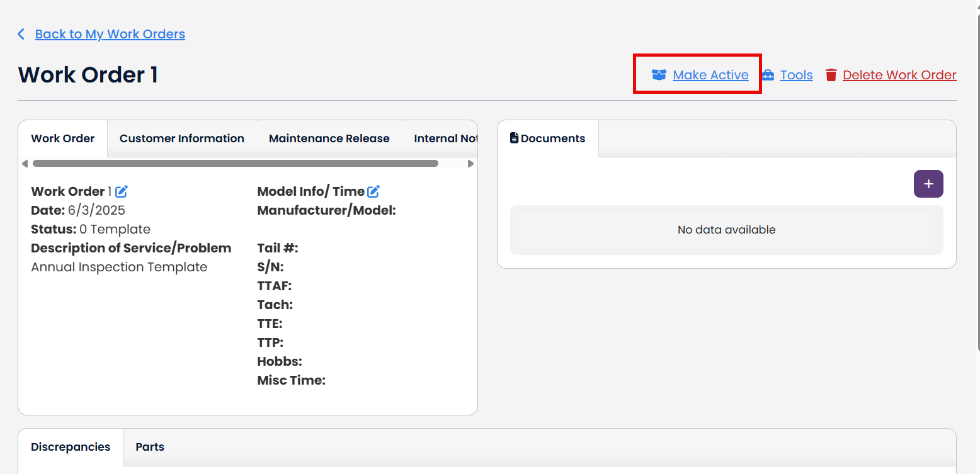Click the edit icon next to Model Info/ Time
The image size is (980, 474).
[x=373, y=191]
